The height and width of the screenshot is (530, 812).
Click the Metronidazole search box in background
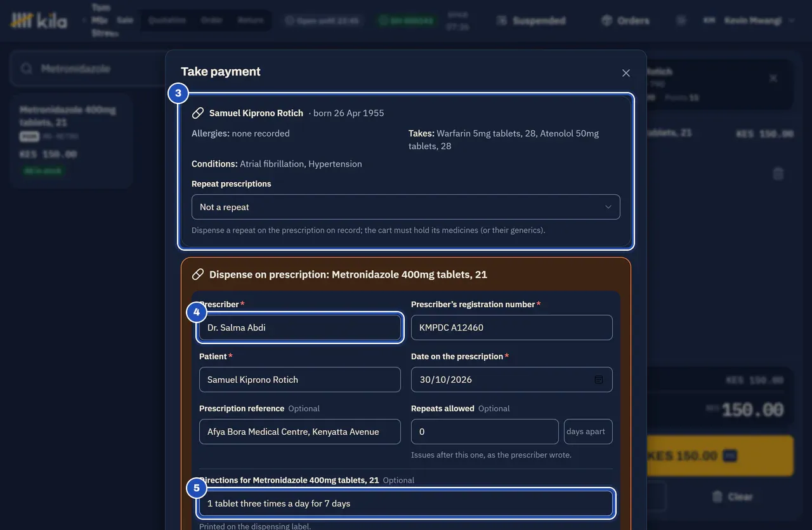[x=89, y=69]
